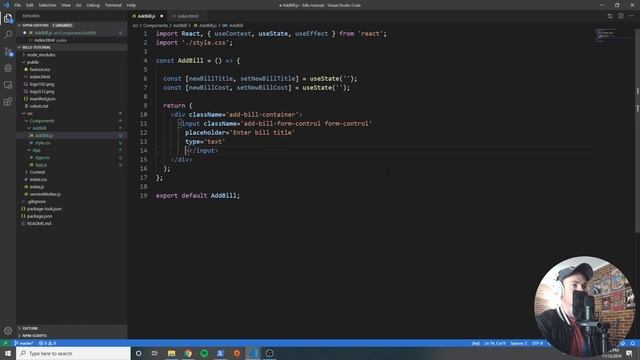Switch to the AddBill.js editor tab

(148, 16)
